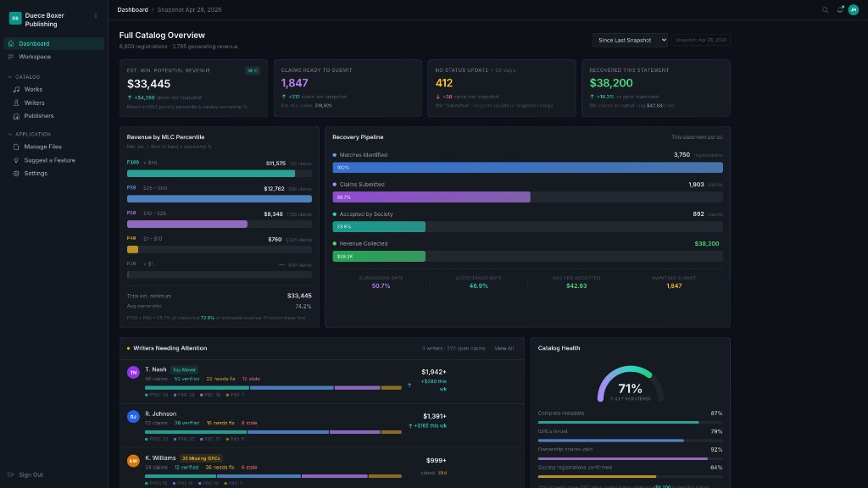
Task: Open Writers catalog page
Action: pyautogui.click(x=34, y=103)
